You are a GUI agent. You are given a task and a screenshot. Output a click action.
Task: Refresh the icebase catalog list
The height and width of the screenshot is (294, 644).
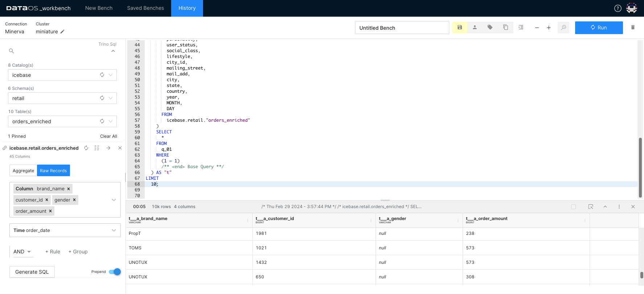(102, 75)
